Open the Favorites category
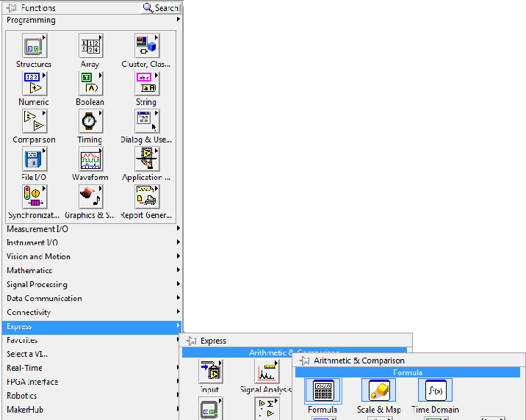Viewport: 526px width, 420px height. [90, 340]
